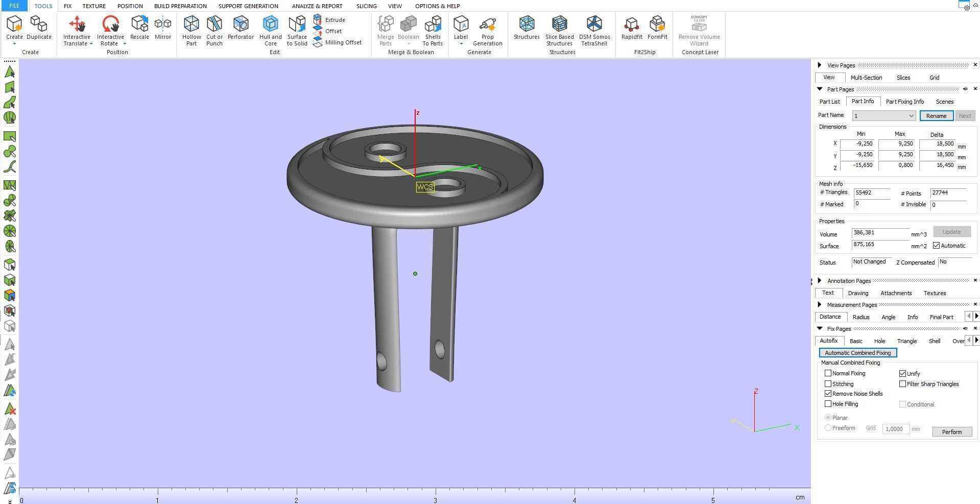Screen dimensions: 980x504
Task: Collapse the Part Pages panel
Action: (820, 89)
